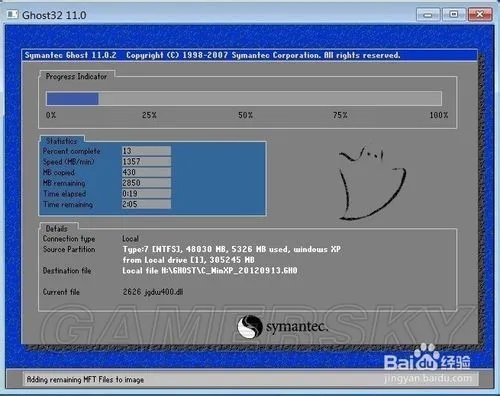
Task: Open the jingyan.baidu.com watermark link
Action: (x=428, y=379)
